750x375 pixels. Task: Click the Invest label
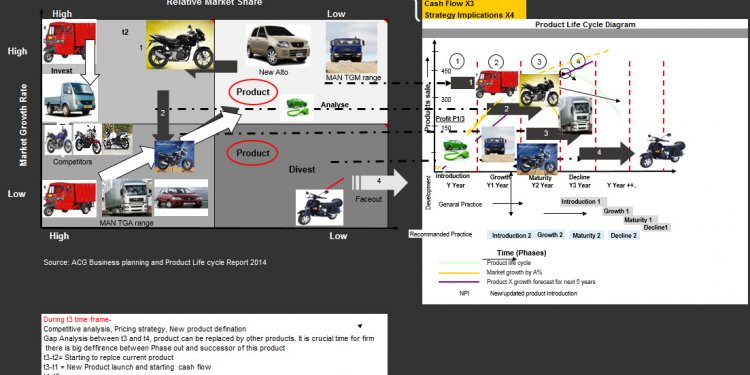point(62,71)
